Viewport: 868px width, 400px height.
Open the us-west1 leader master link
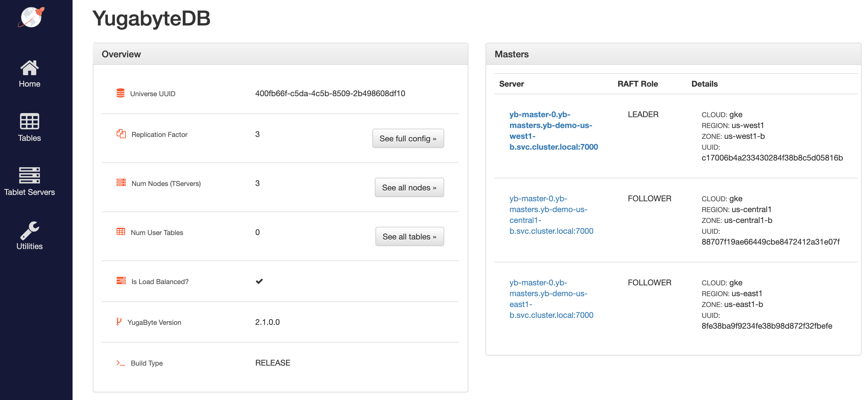[553, 131]
